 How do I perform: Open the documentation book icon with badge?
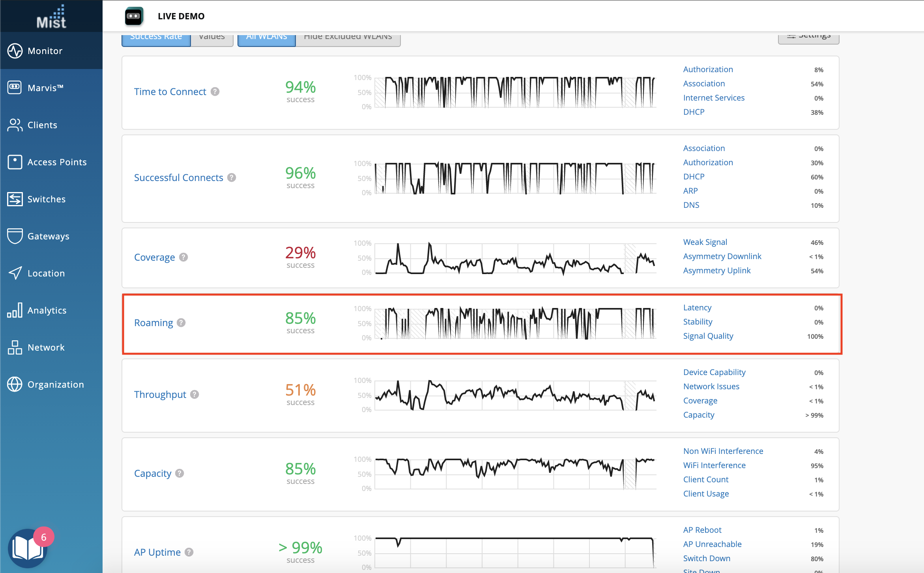click(27, 548)
